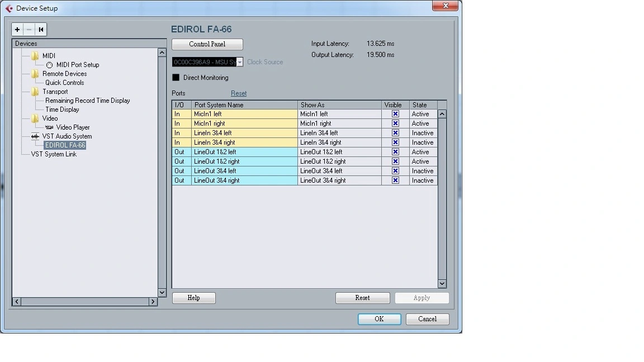This screenshot has height=362, width=644.
Task: Toggle the Direct Monitoring checkbox
Action: [176, 78]
